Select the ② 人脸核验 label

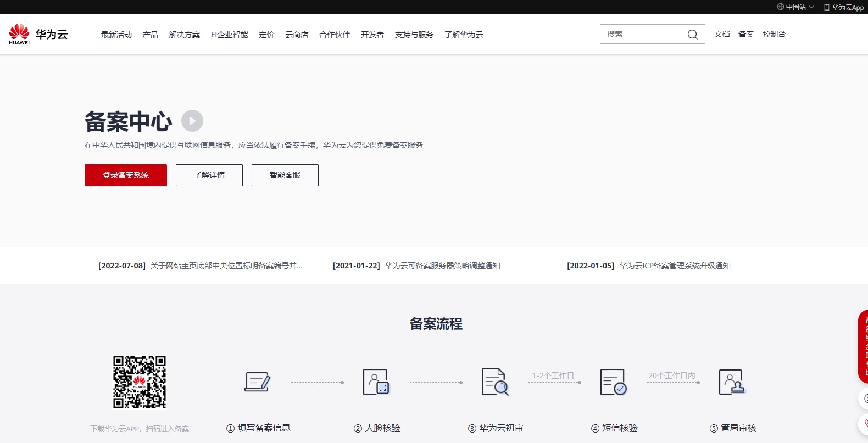click(x=377, y=428)
